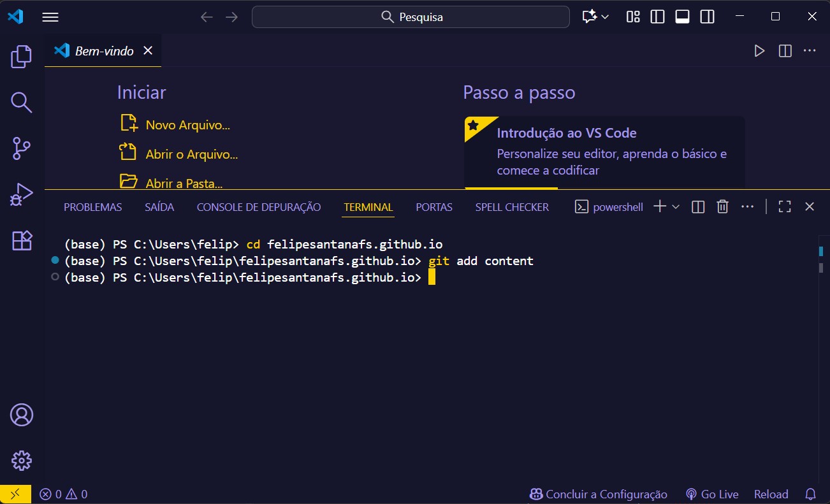Open the Accounts icon near the bottom
This screenshot has height=504, width=830.
[x=21, y=414]
